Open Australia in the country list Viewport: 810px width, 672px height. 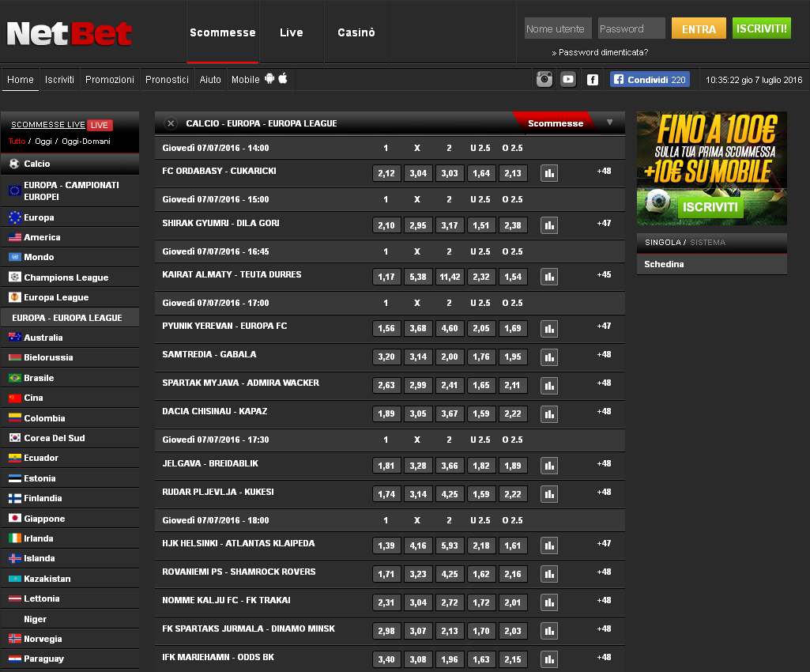[70, 338]
